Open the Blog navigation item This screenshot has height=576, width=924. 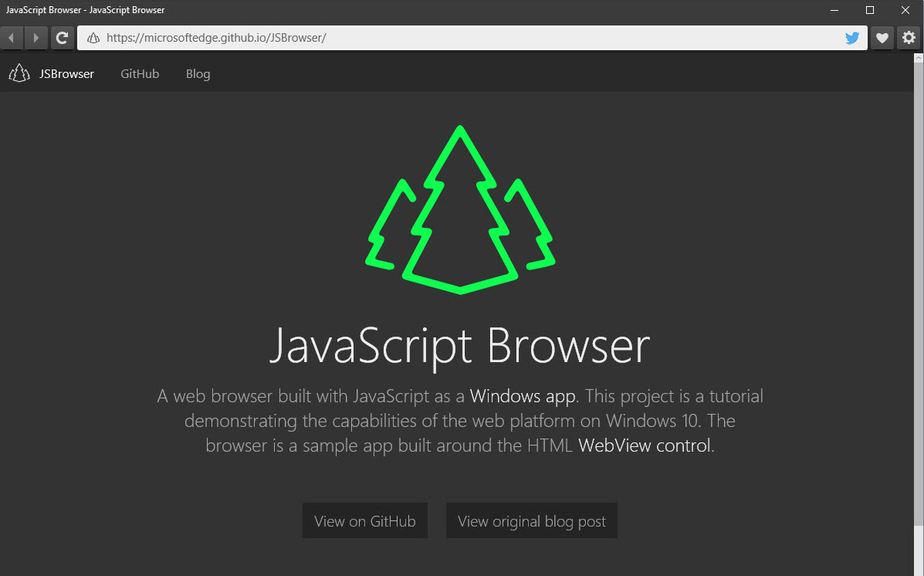pos(198,73)
